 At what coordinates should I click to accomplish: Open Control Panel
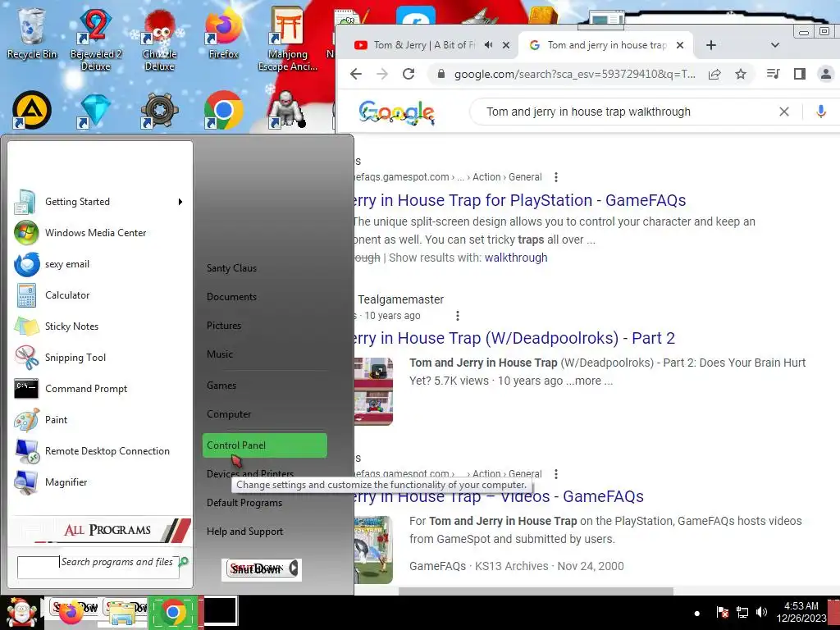[x=265, y=445]
